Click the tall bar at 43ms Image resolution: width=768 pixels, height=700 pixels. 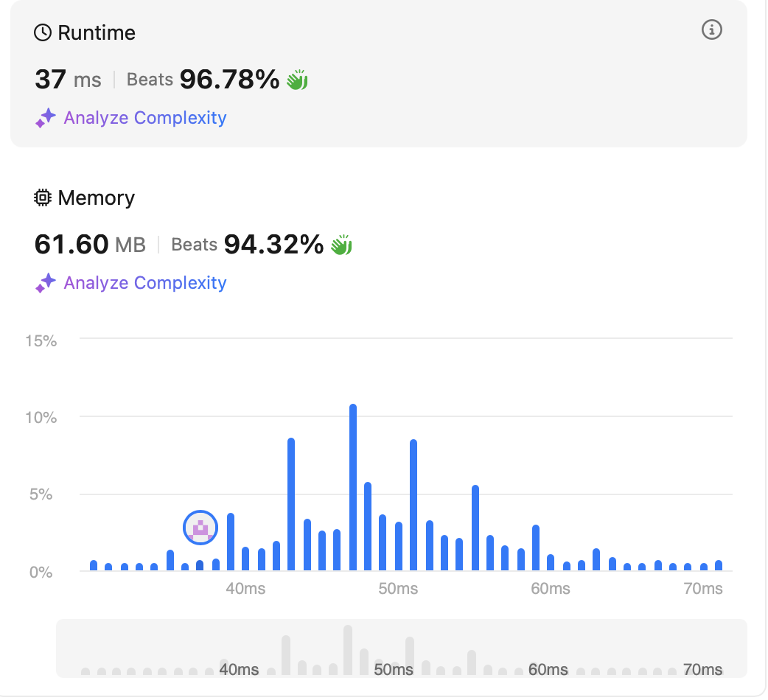[291, 504]
